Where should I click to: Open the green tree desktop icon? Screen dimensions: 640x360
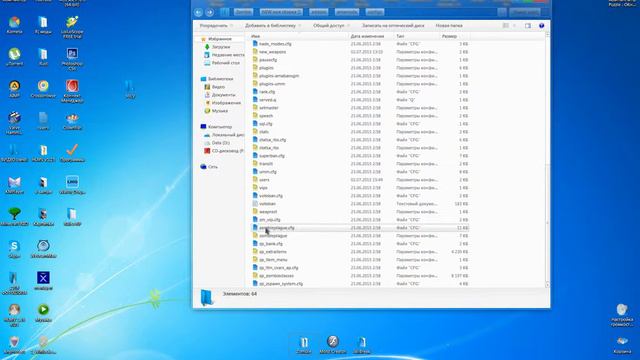(14, 217)
